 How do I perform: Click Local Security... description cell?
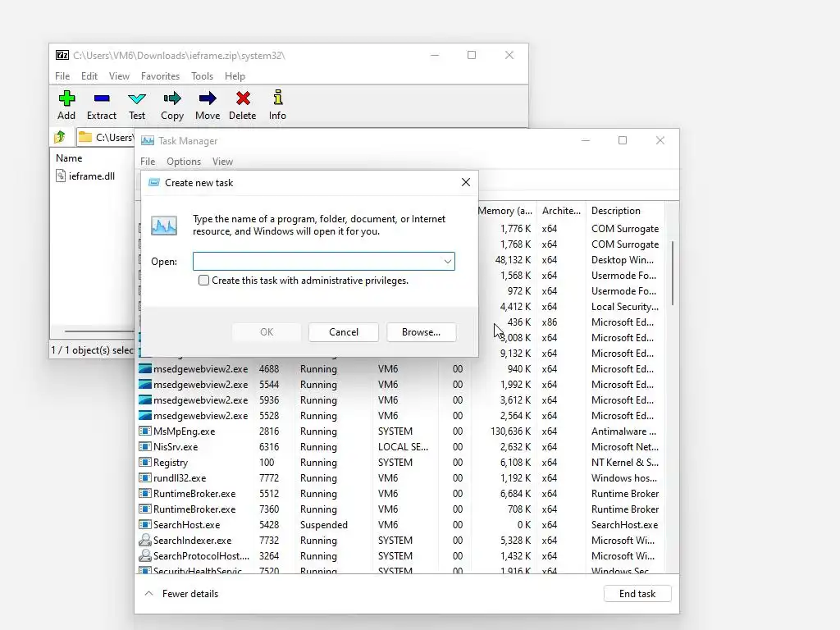(624, 307)
